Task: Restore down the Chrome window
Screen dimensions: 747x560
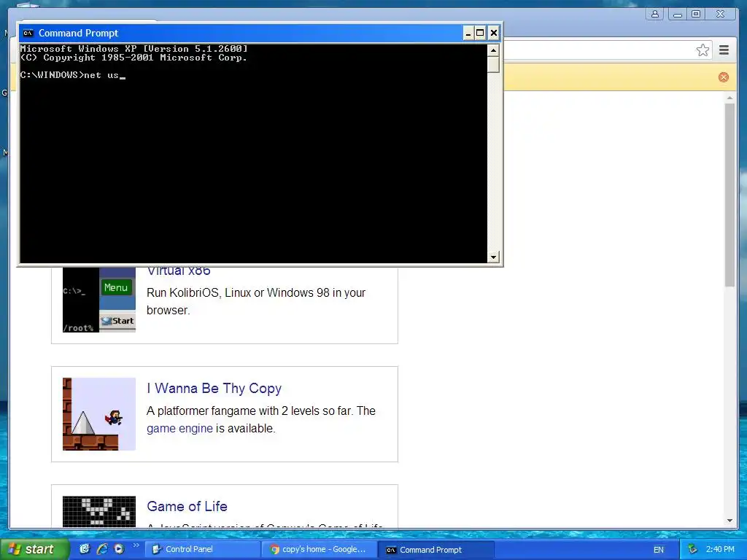Action: point(696,14)
